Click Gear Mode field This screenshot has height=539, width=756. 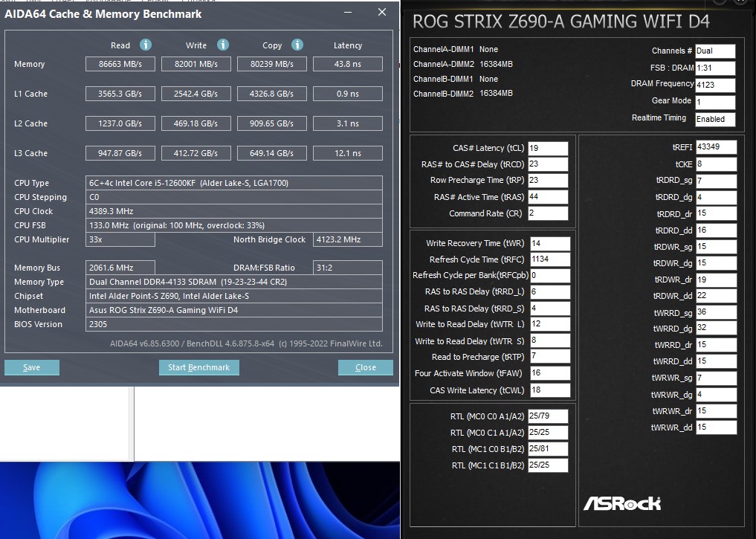(x=715, y=102)
